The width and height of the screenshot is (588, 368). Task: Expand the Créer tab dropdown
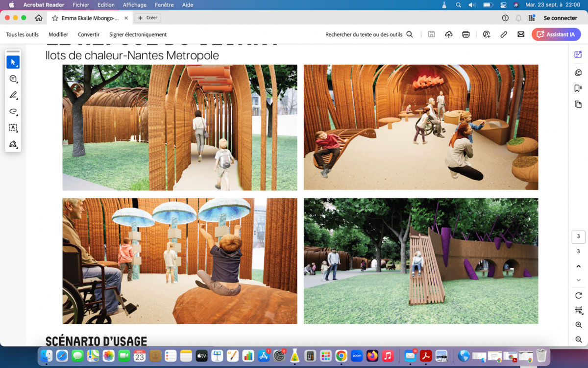coord(147,18)
